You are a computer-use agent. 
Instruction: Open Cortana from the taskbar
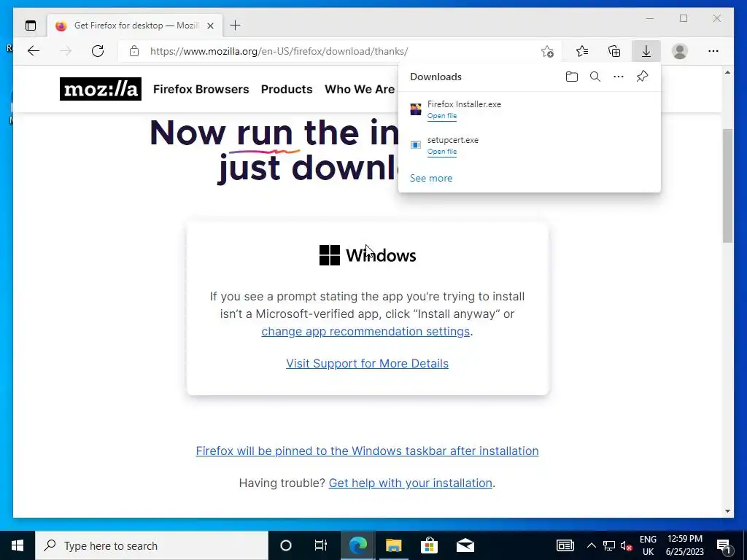tap(286, 545)
